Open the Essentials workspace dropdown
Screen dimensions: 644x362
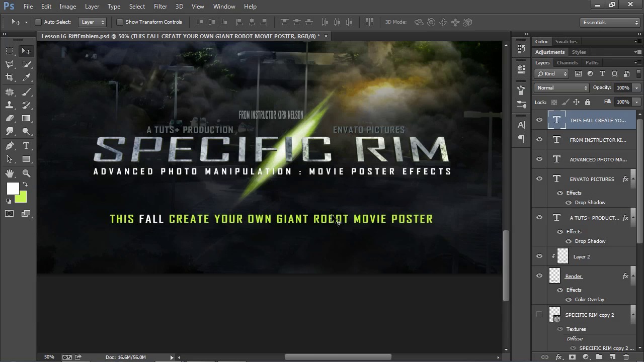pos(610,22)
